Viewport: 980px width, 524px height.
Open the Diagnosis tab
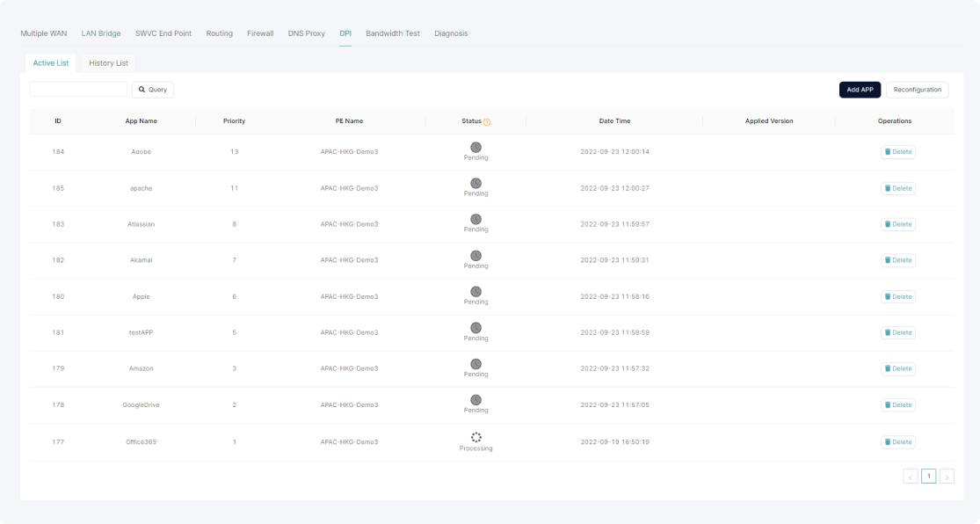pyautogui.click(x=451, y=33)
